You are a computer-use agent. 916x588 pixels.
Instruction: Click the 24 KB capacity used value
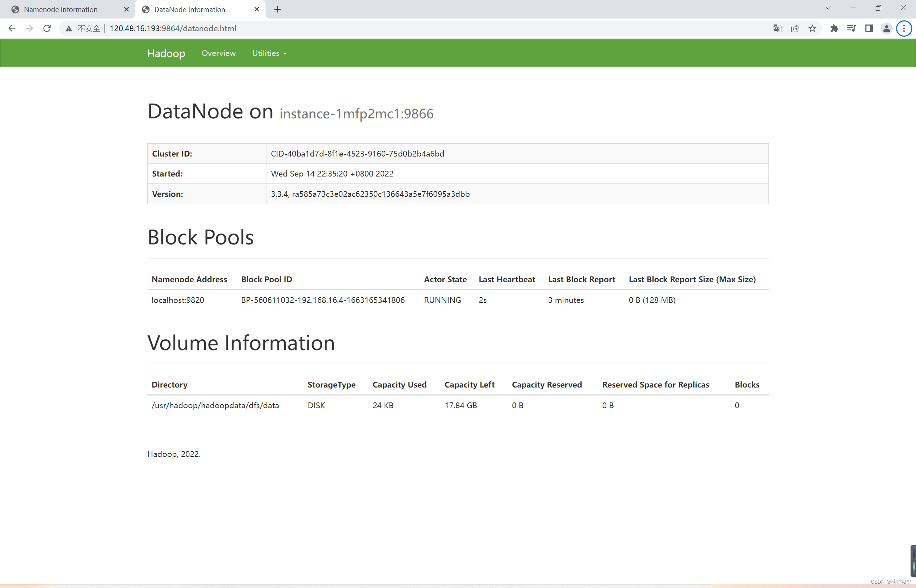[x=383, y=405]
